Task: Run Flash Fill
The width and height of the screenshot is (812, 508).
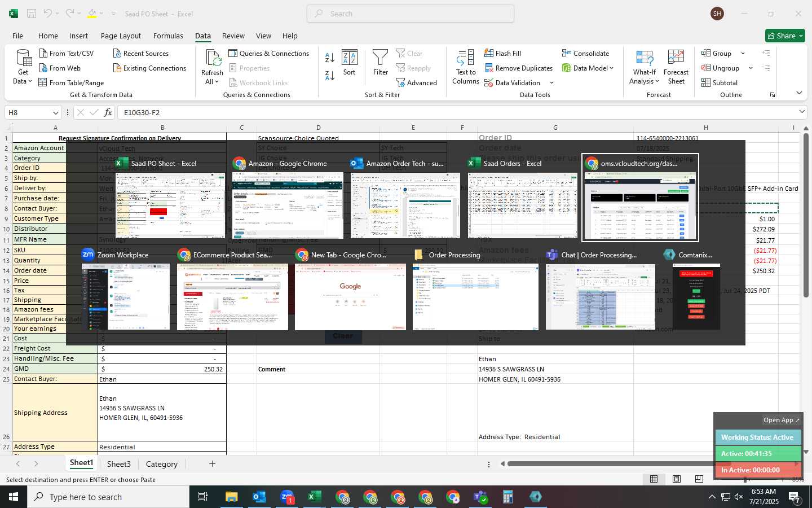Action: click(x=503, y=53)
